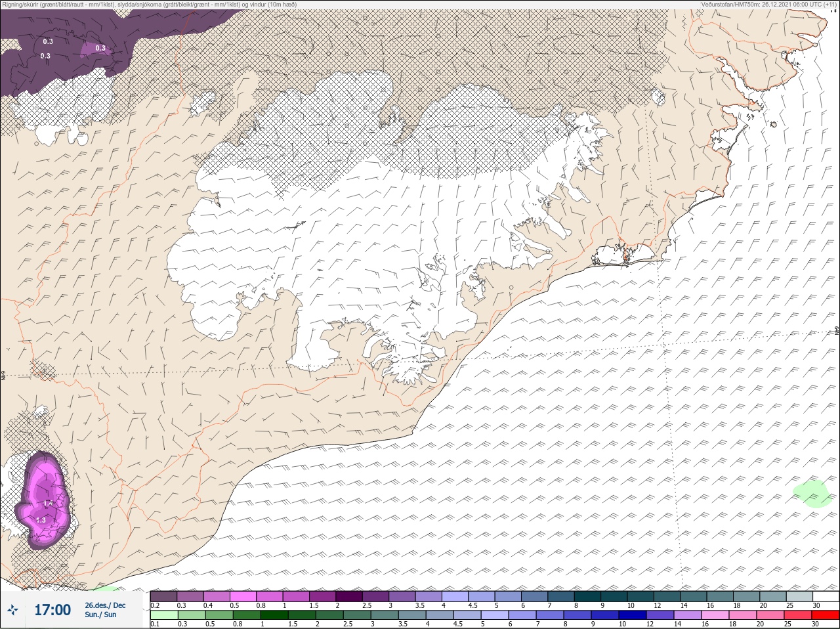Click the bottom legend row swatch labeled 5

pos(495,615)
